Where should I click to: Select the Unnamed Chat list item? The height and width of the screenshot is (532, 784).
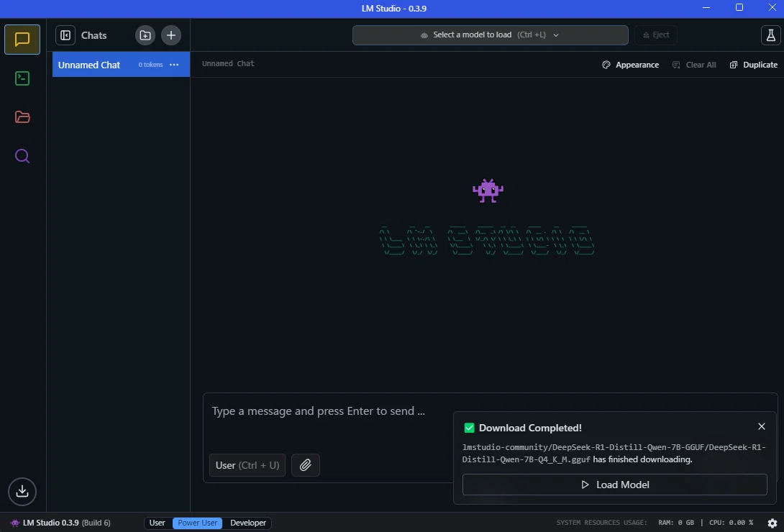pos(121,65)
